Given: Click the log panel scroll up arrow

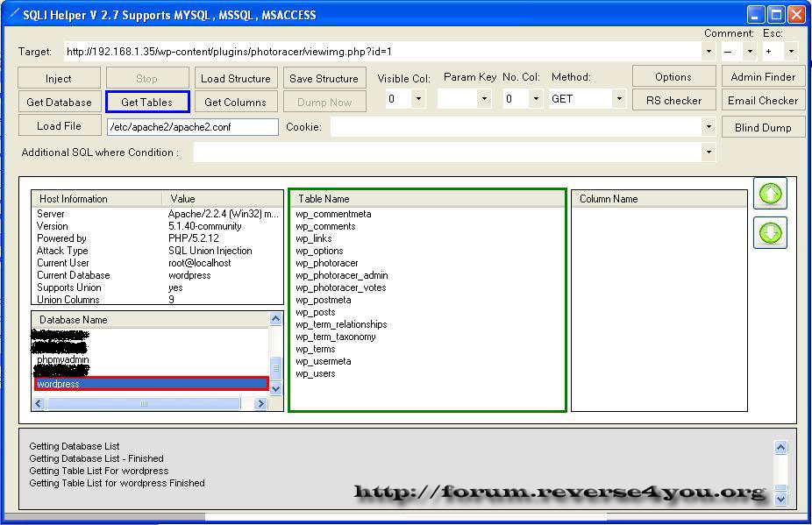Looking at the screenshot, I should pos(781,447).
